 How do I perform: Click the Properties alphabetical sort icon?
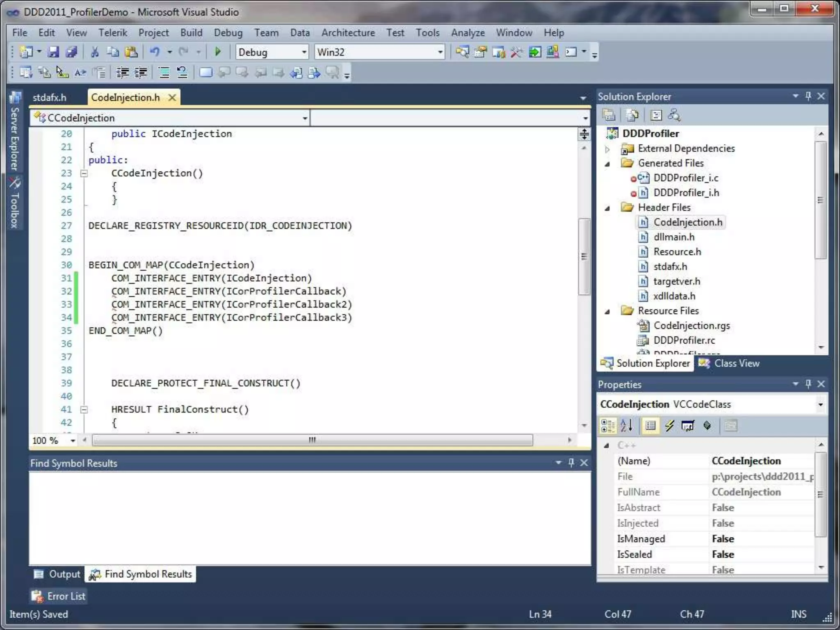click(x=626, y=426)
